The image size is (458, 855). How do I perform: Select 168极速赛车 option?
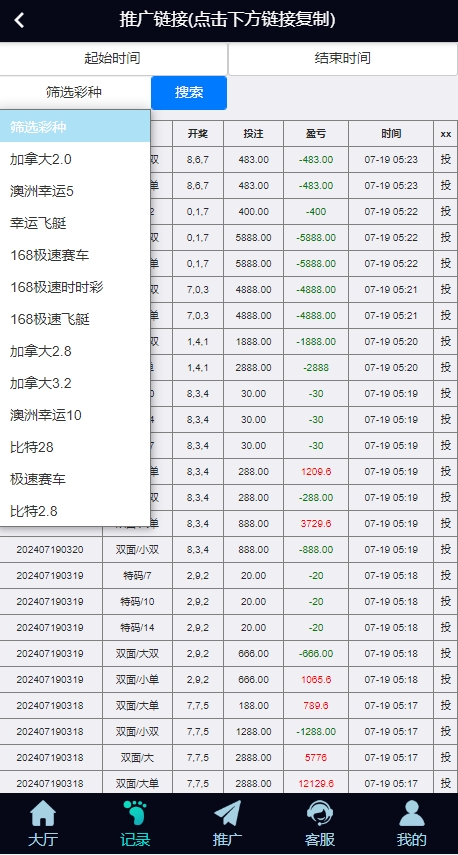[x=75, y=255]
